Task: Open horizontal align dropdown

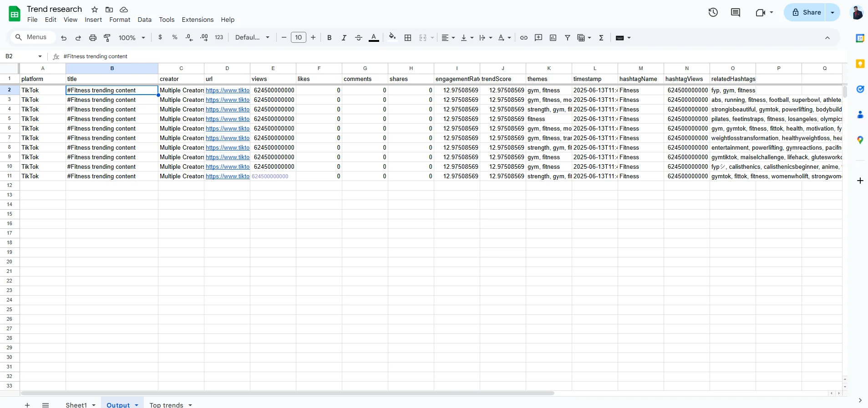Action: (x=448, y=38)
